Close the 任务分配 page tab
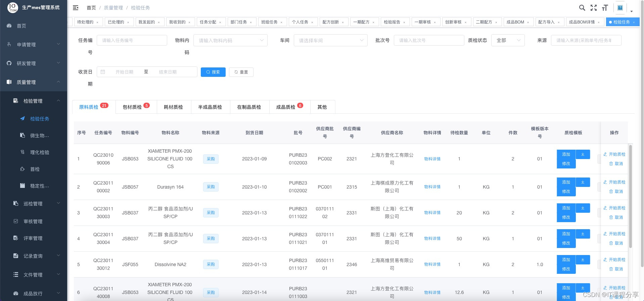Image resolution: width=644 pixels, height=301 pixels. pyautogui.click(x=220, y=22)
